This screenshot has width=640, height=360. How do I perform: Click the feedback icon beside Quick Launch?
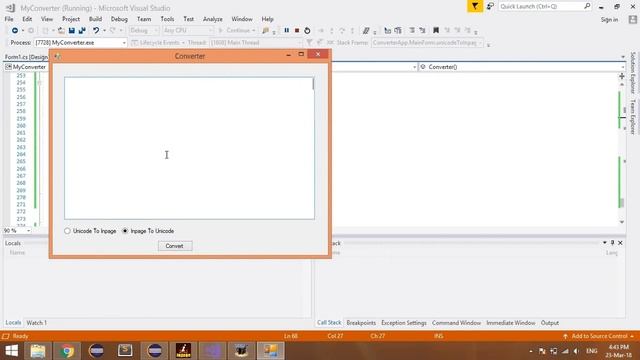490,6
